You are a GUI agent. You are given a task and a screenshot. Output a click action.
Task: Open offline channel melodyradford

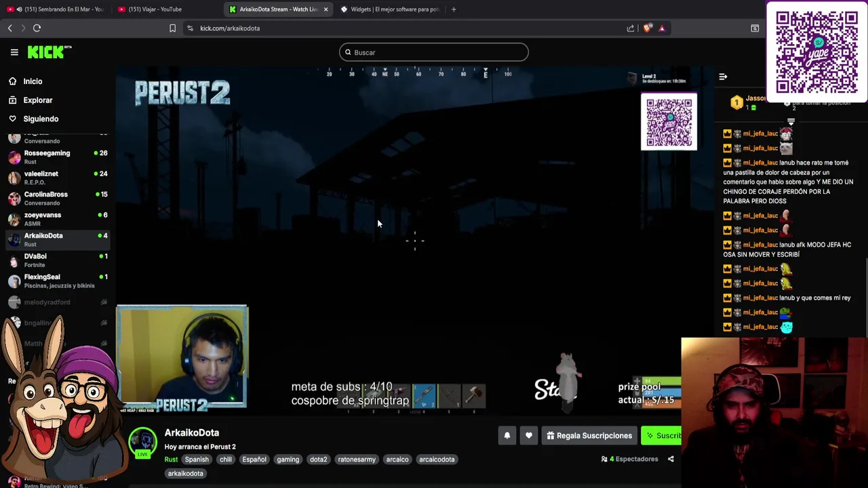pyautogui.click(x=58, y=302)
